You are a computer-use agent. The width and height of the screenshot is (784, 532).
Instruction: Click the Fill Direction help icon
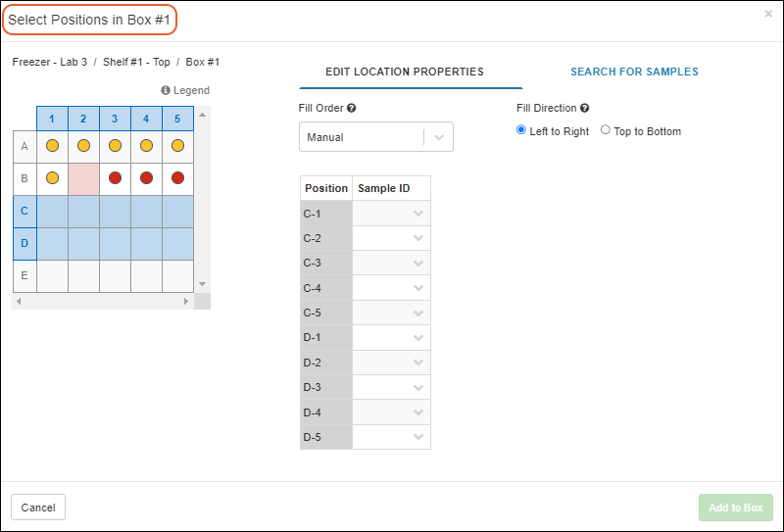(x=585, y=109)
